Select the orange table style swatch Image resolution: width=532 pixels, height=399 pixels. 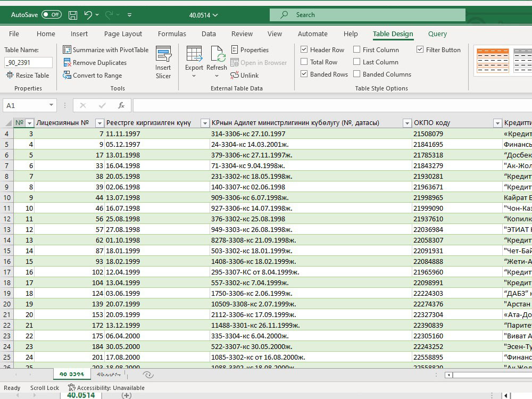click(x=493, y=61)
